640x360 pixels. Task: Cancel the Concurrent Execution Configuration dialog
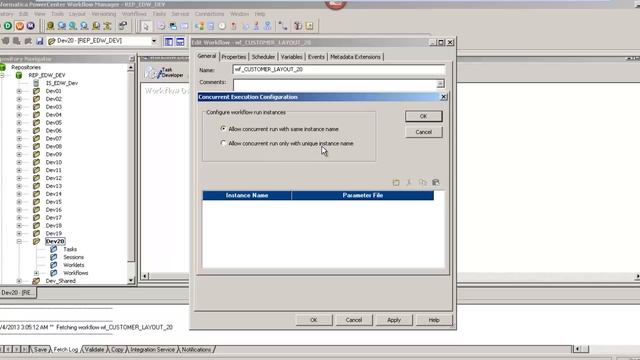424,132
